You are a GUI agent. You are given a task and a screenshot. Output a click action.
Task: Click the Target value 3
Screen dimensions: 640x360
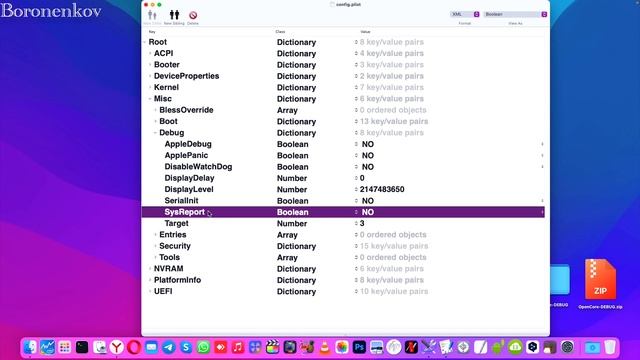tap(362, 224)
